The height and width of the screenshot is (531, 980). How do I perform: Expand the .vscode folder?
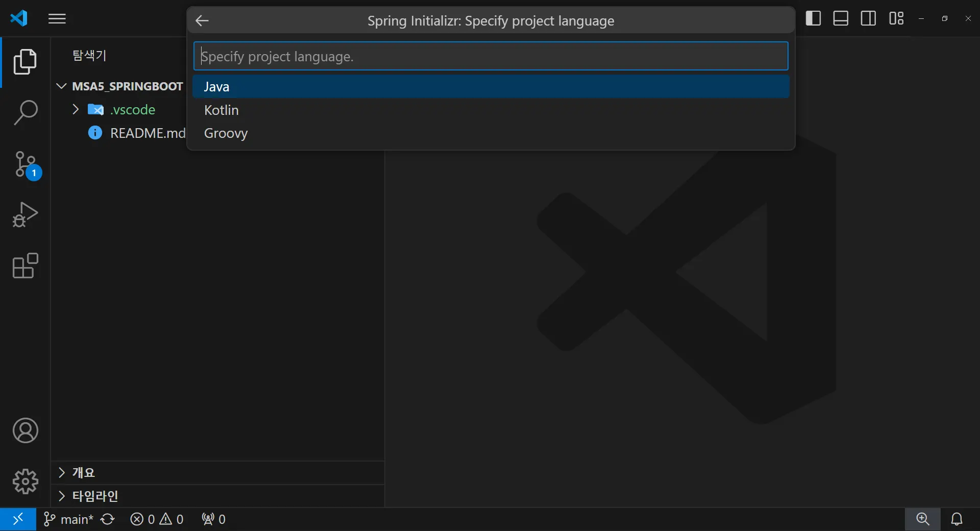(x=76, y=109)
